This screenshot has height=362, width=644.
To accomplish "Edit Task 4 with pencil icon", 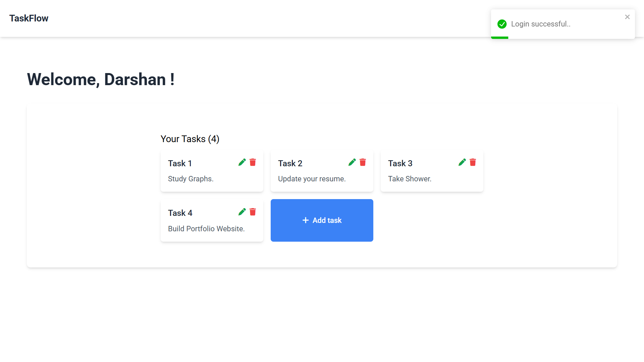I will pos(242,212).
